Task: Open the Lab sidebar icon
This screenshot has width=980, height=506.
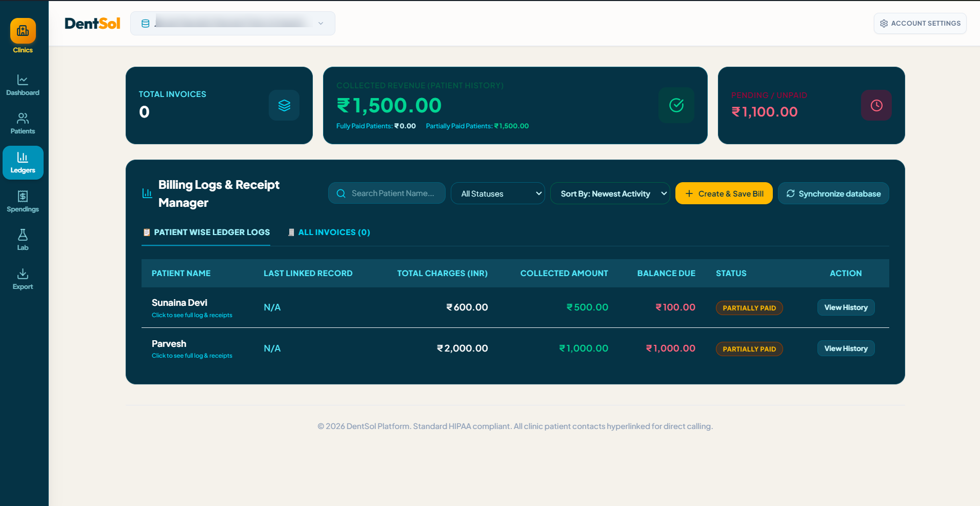Action: pyautogui.click(x=23, y=240)
